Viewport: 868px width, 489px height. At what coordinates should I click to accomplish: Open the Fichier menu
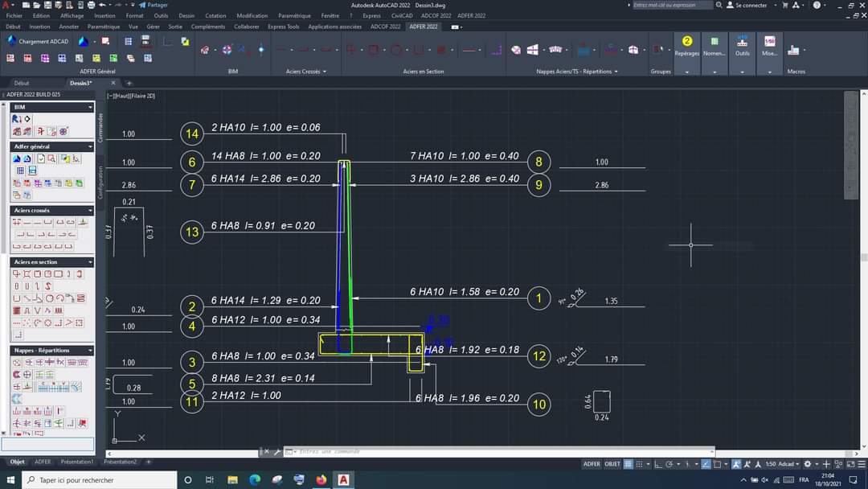coord(14,15)
